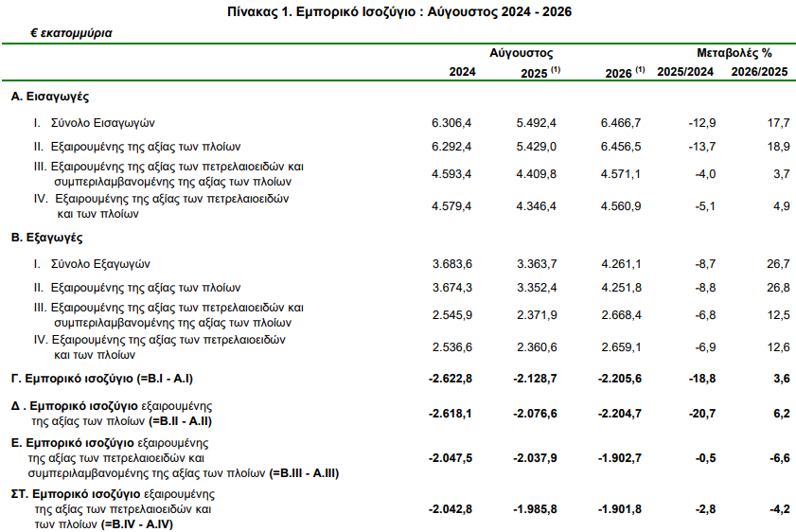796x532 pixels.
Task: Click the -12,9 change value
Action: 702,123
